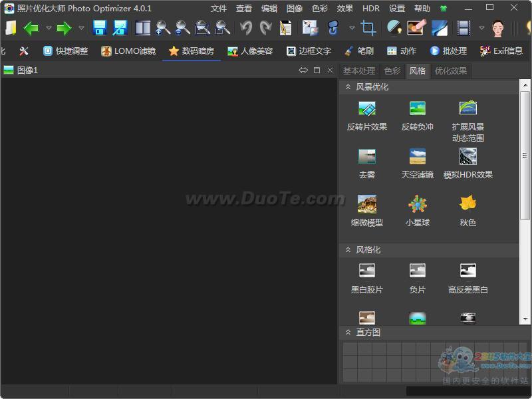The height and width of the screenshot is (399, 532).
Task: Click the 人像美容 button
Action: click(251, 51)
